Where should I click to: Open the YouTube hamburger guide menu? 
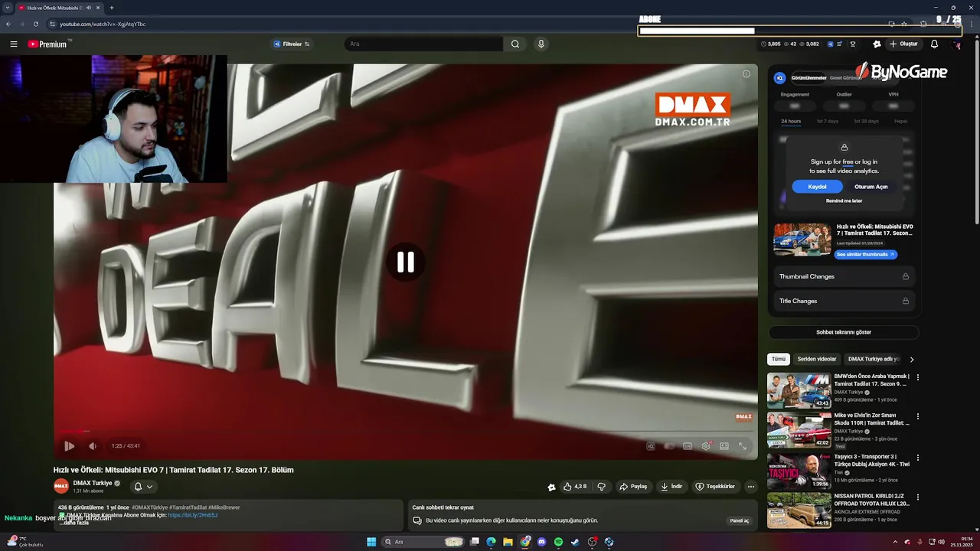14,44
